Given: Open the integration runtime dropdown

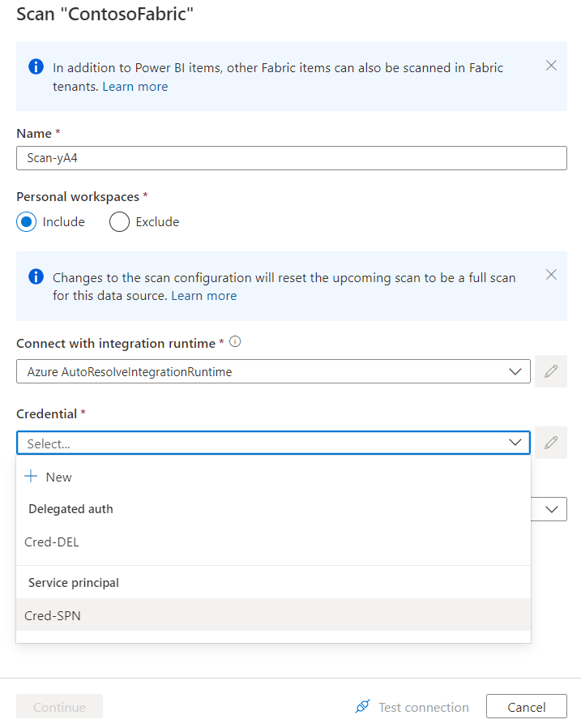Looking at the screenshot, I should [273, 371].
